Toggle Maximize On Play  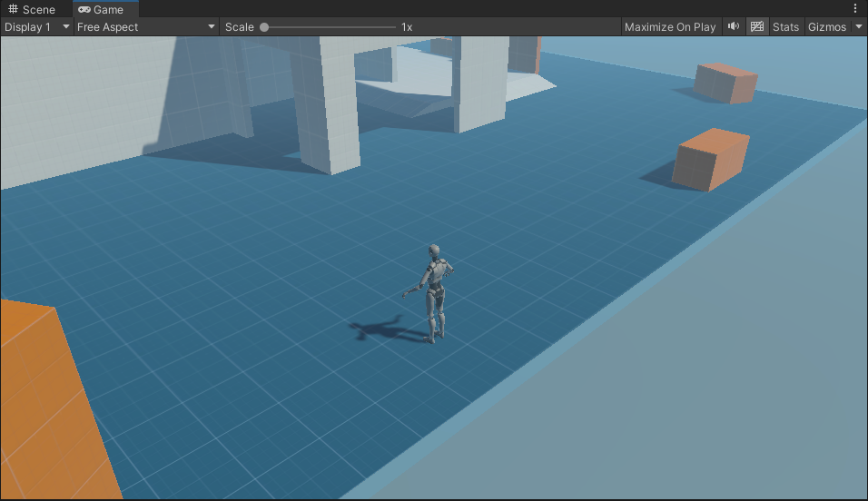pyautogui.click(x=670, y=26)
